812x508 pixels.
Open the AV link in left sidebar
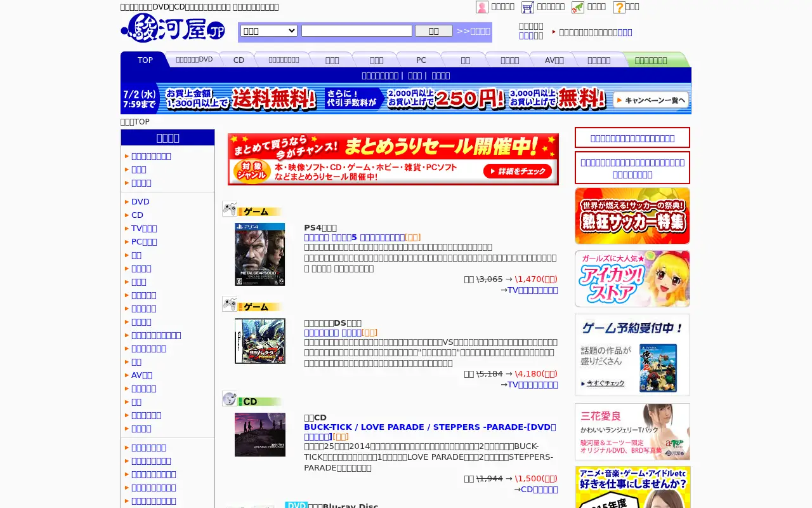[141, 375]
